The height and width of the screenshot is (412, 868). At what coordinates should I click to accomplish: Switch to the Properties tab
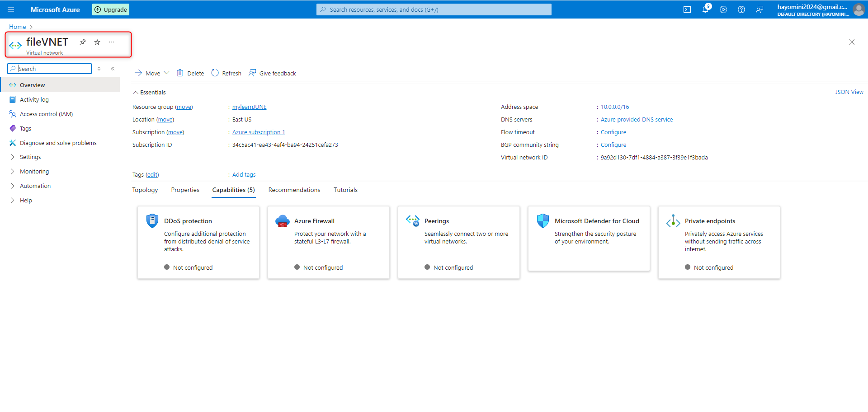point(185,190)
